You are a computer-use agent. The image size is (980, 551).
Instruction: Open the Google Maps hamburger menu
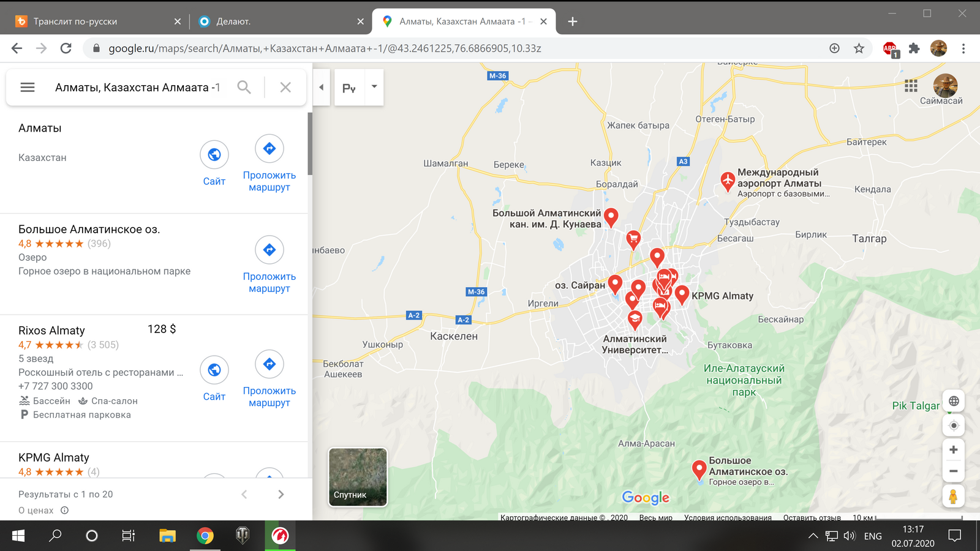(28, 88)
